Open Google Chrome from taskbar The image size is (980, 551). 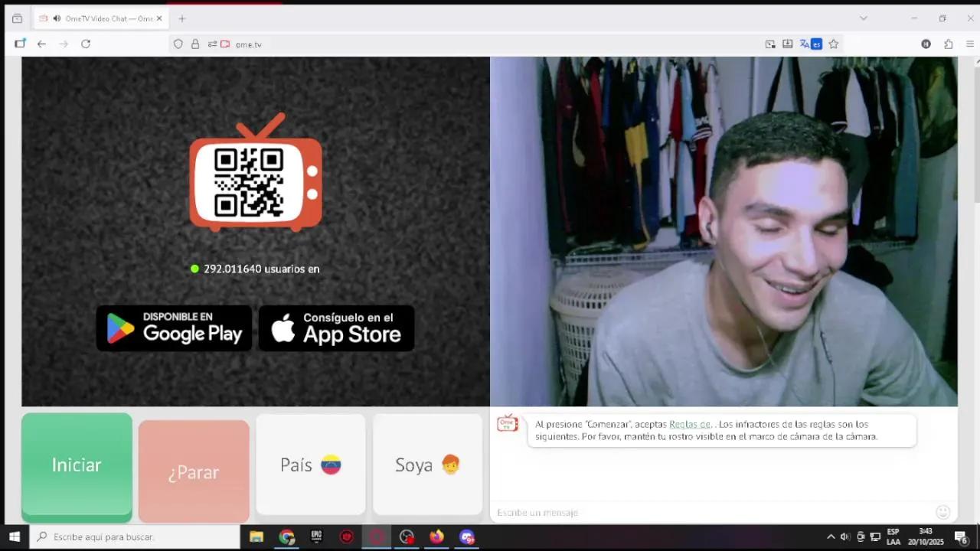click(286, 537)
